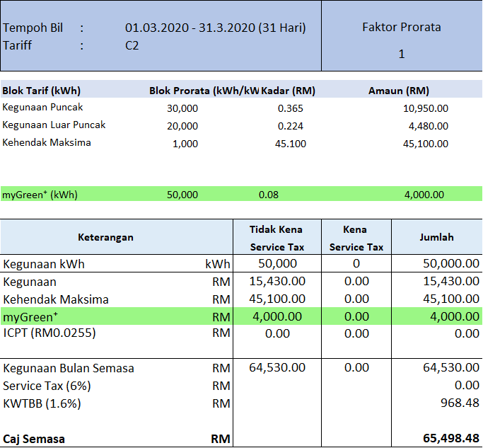483x448 pixels.
Task: Click 45,100.00 in the Amaun column
Action: point(426,144)
